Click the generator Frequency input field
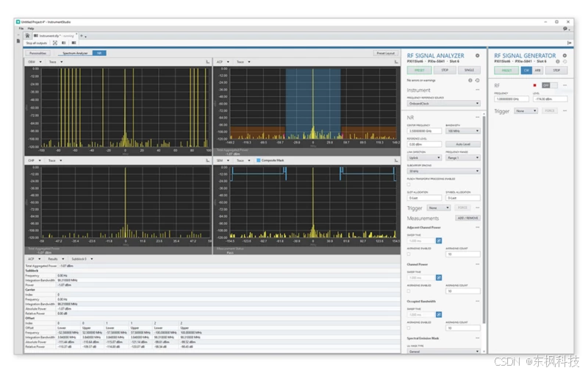The image size is (588, 373). pos(512,99)
